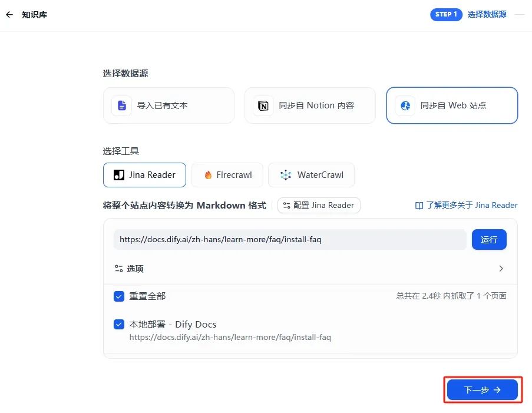Click the globe icon on 同步自 Web 站点 card

[x=405, y=105]
